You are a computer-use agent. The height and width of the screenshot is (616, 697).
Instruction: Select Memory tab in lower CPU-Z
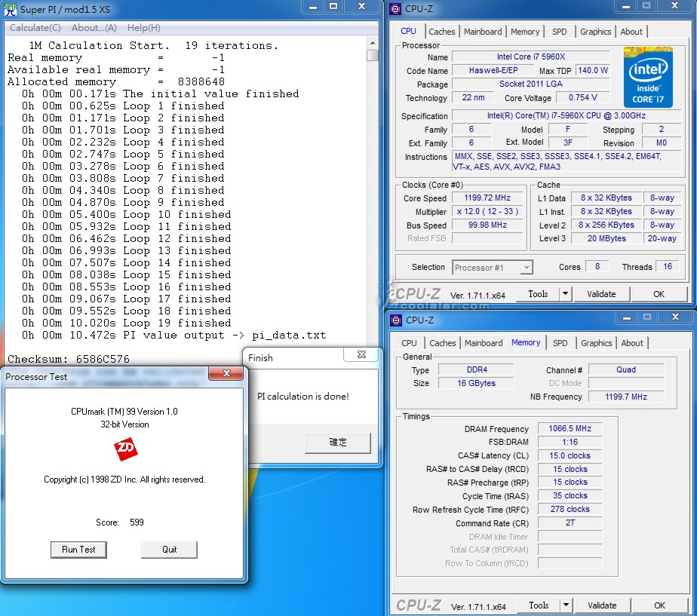point(526,342)
